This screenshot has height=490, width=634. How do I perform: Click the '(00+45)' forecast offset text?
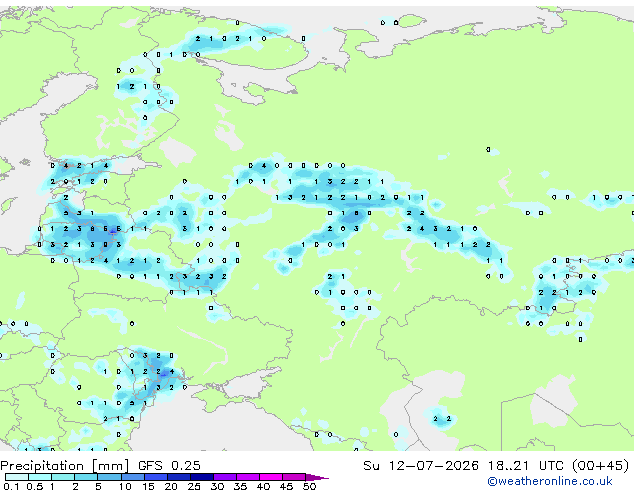(x=601, y=466)
